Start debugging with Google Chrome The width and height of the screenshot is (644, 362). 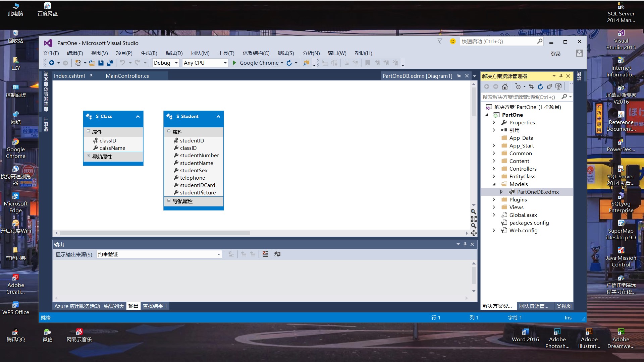click(x=234, y=63)
